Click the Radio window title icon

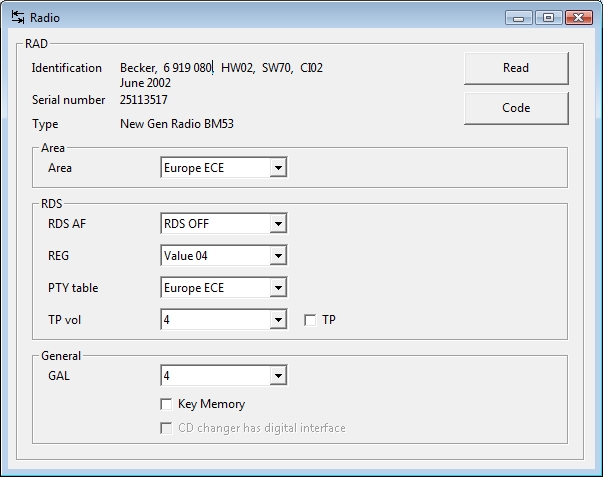pos(18,17)
